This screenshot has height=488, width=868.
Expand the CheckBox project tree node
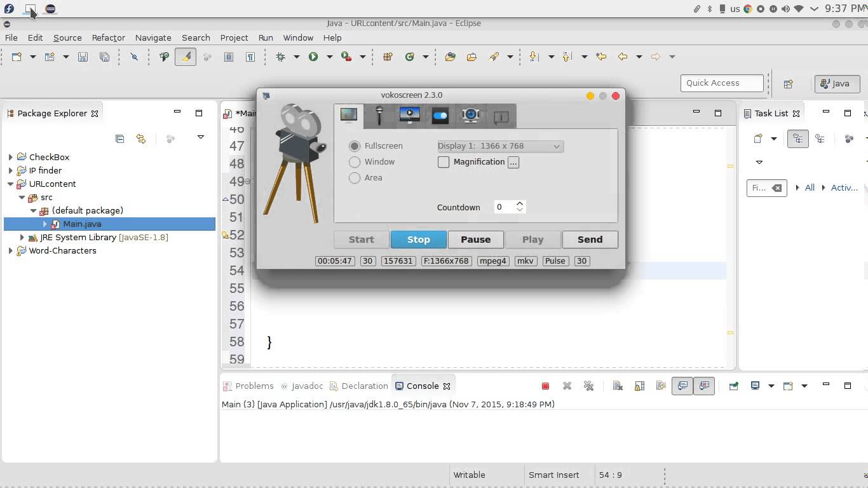point(10,157)
